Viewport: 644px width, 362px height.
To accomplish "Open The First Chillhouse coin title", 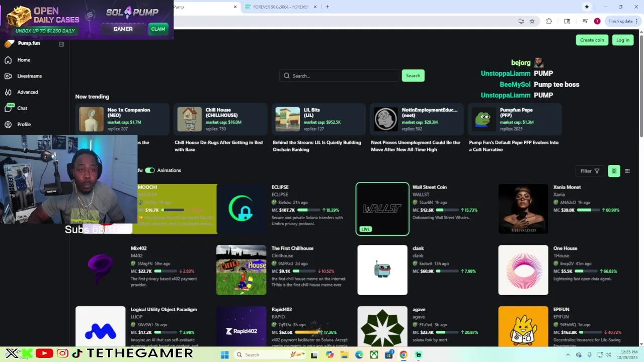I will coord(292,248).
